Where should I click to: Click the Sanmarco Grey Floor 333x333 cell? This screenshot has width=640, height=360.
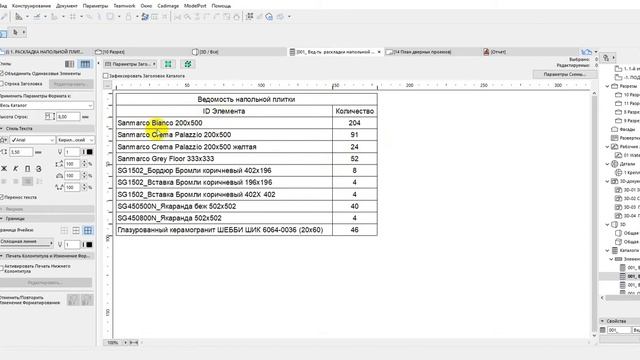tap(224, 158)
